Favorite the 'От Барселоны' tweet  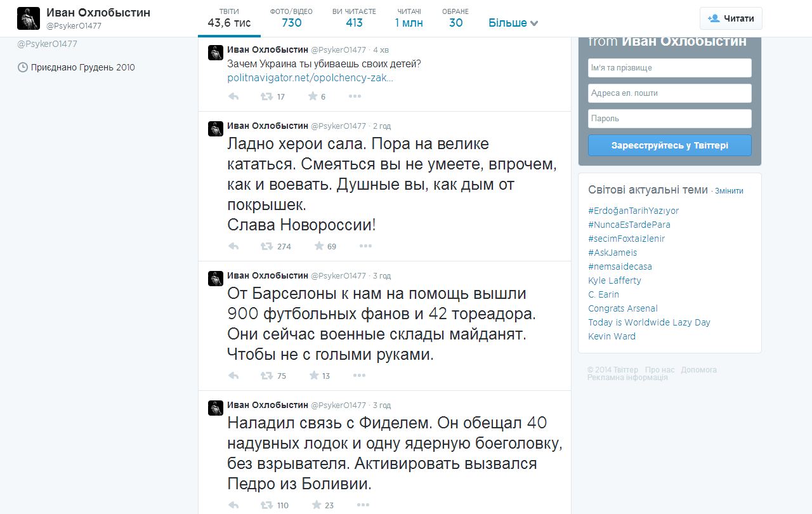click(313, 376)
